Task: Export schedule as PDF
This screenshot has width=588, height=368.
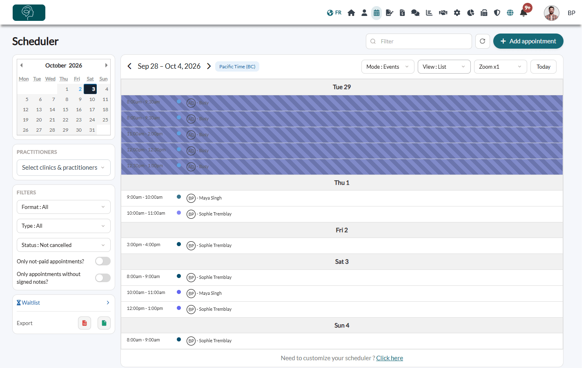Action: 85,323
